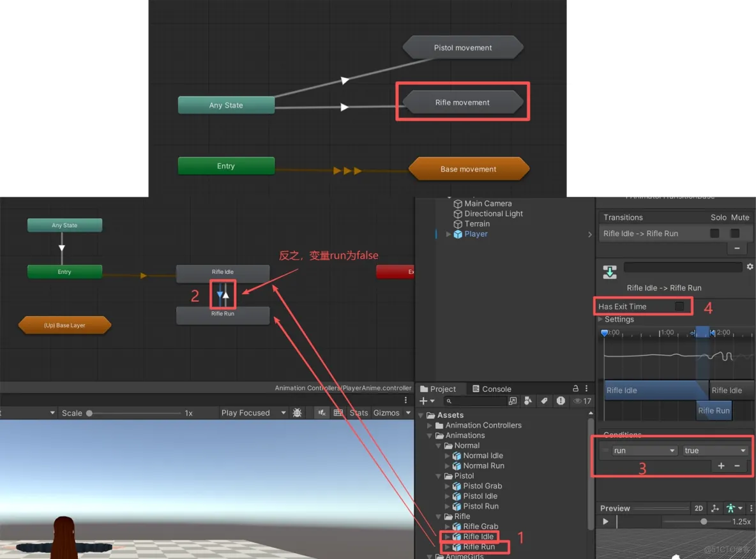Click the debug bug icon in Game toolbar
The height and width of the screenshot is (559, 756).
coord(297,412)
